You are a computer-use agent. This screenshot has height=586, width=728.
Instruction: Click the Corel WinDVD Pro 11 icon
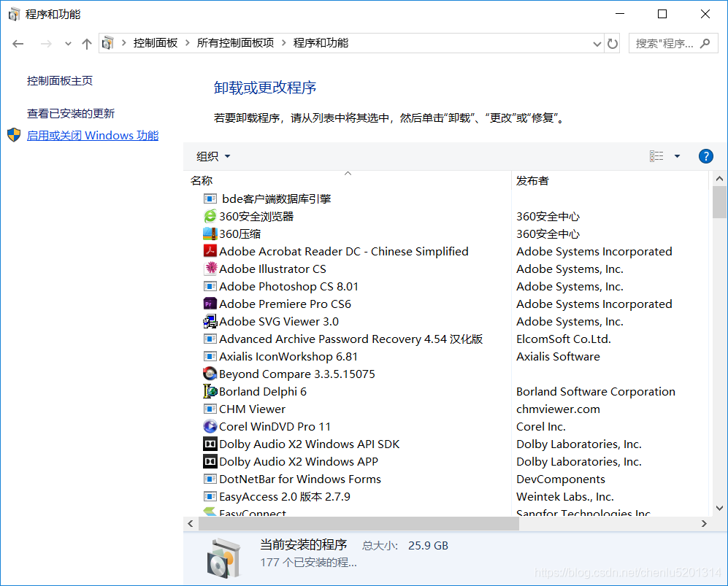(210, 426)
